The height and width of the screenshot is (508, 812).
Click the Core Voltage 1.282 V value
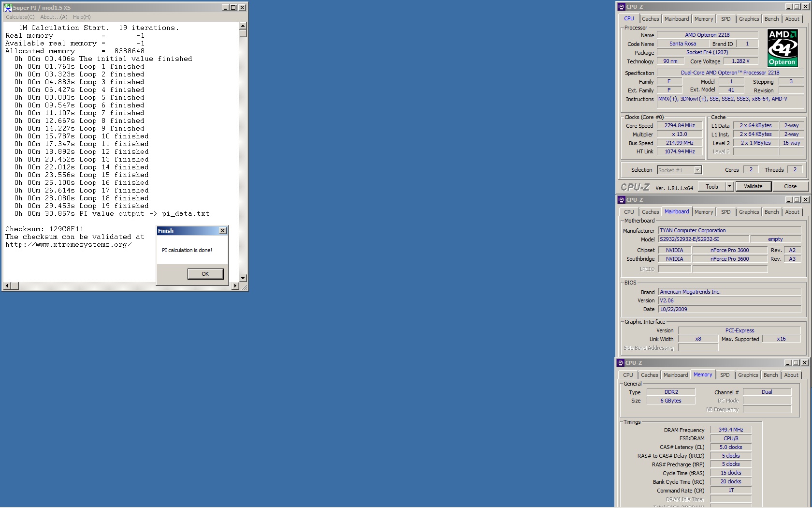tap(740, 61)
